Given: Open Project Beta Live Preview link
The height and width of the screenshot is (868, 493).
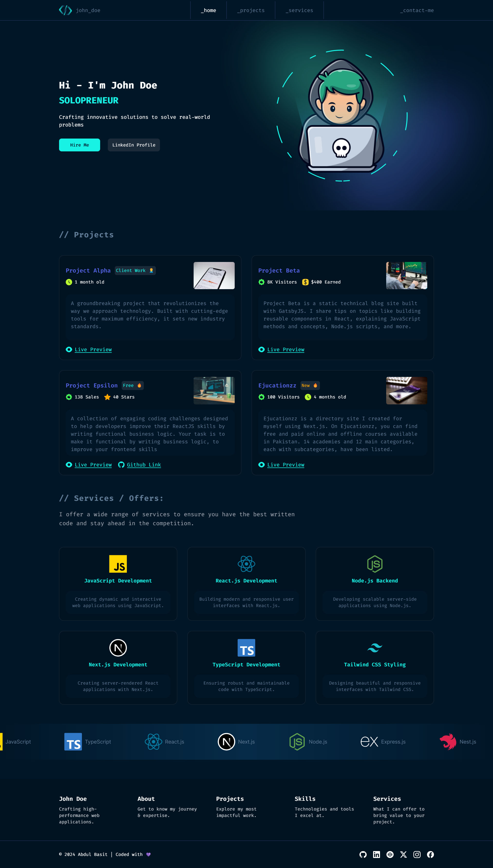Looking at the screenshot, I should pyautogui.click(x=285, y=349).
